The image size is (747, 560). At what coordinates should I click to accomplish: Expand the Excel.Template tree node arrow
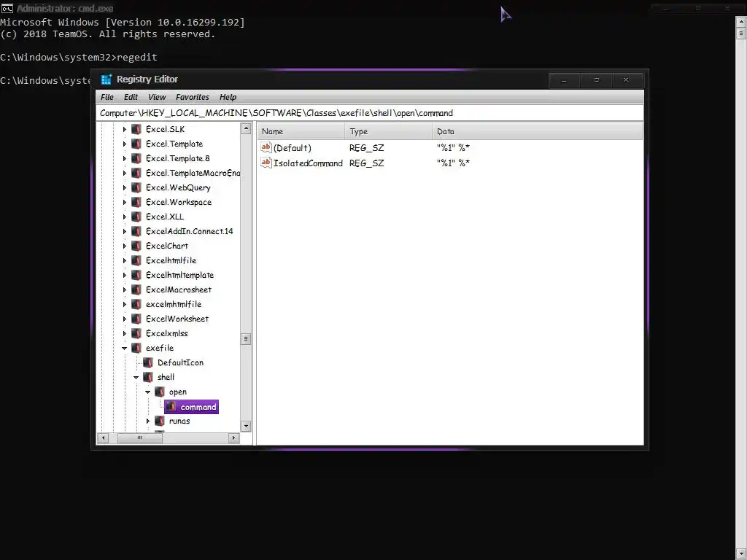[x=124, y=144]
